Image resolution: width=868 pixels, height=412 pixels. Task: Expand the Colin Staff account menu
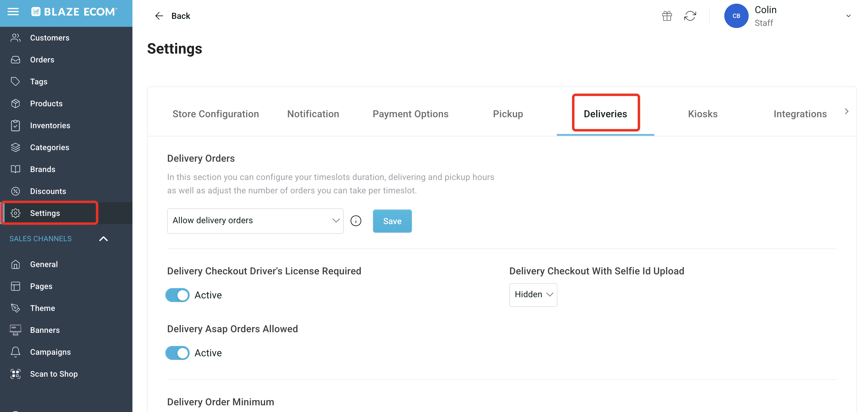click(848, 16)
